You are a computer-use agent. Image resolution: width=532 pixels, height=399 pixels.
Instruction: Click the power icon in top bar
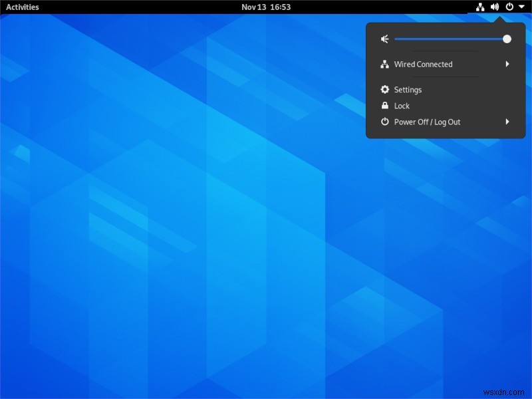509,7
